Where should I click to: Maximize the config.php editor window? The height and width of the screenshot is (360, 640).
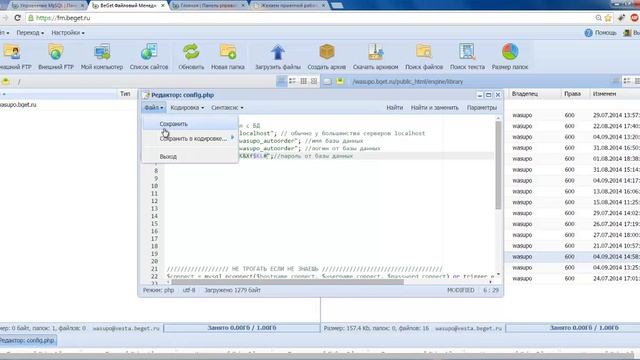(x=489, y=95)
